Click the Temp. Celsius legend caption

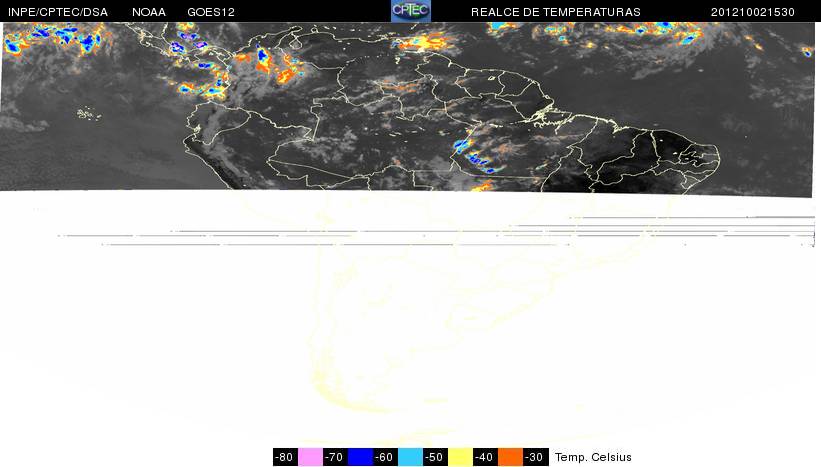593,457
